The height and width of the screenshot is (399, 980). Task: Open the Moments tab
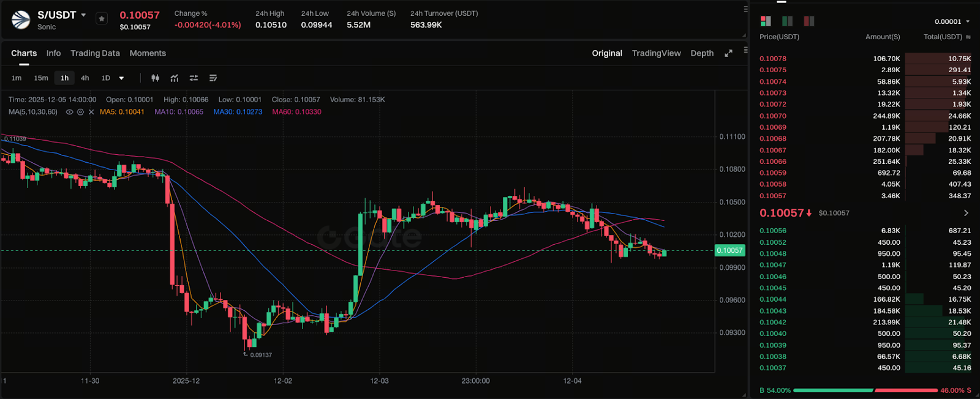tap(148, 53)
